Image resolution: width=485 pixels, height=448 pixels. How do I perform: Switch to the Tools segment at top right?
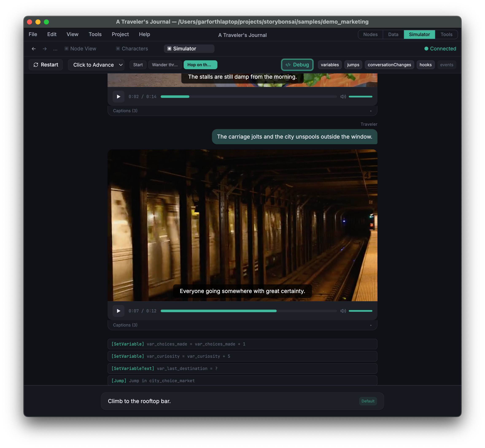pyautogui.click(x=446, y=34)
